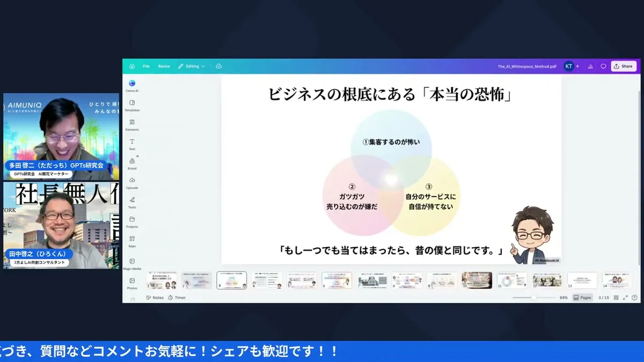This screenshot has height=362, width=644.
Task: View design insights
Action: pyautogui.click(x=590, y=66)
